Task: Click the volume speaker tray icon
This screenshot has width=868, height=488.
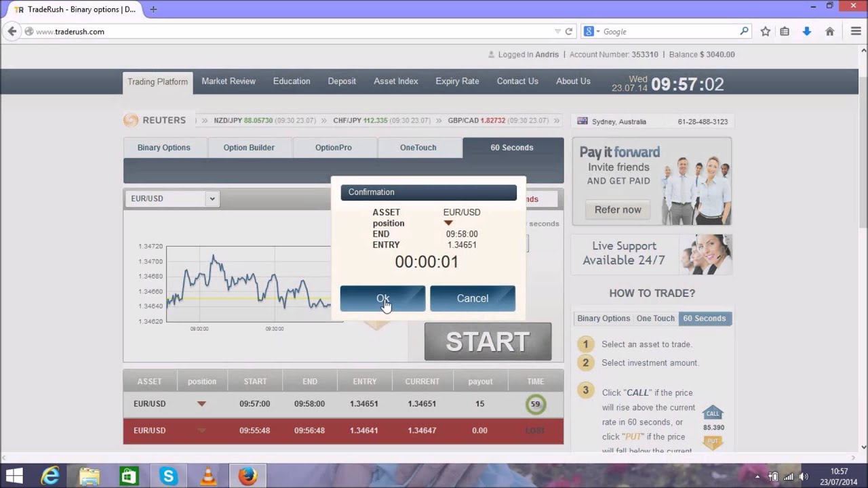Action: pyautogui.click(x=804, y=476)
